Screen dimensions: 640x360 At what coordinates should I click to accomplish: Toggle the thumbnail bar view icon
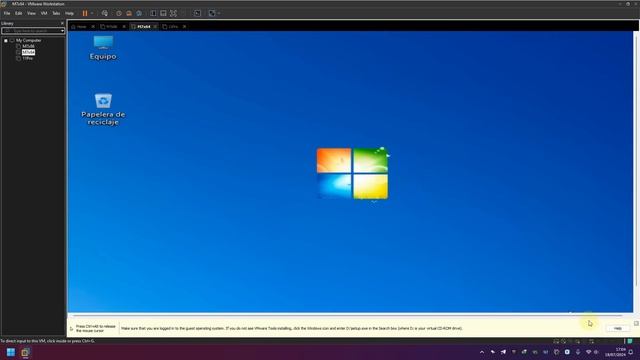[163, 13]
